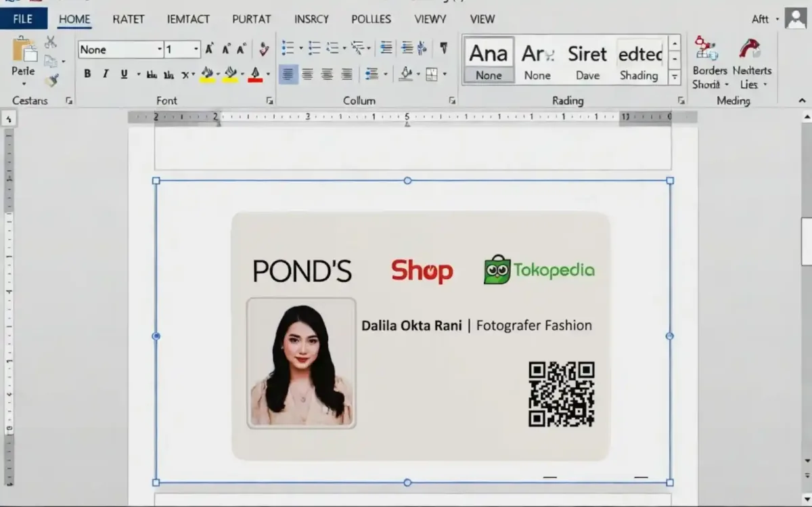Click the Align Left icon
The image size is (812, 507).
click(288, 74)
